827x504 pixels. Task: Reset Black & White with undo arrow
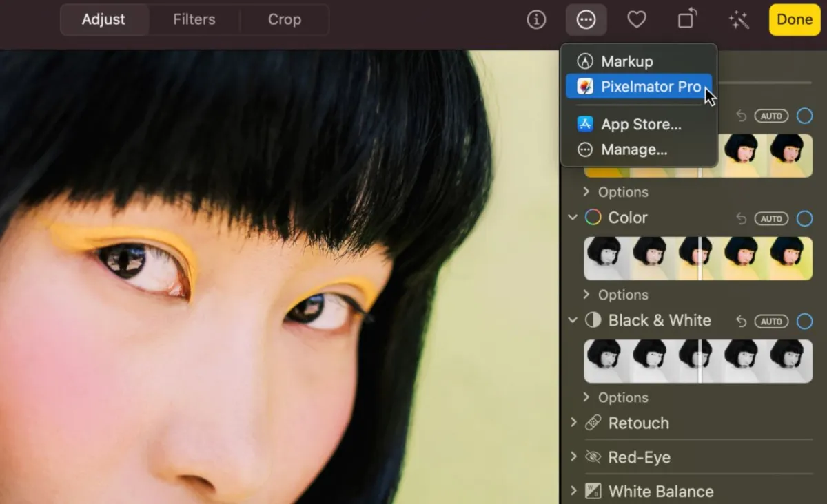coord(741,321)
